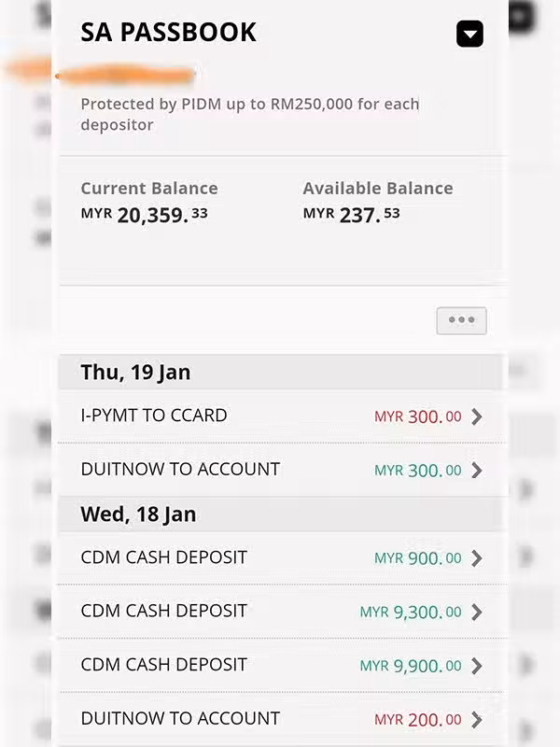This screenshot has height=747, width=560.
Task: Click chevron beside I-PYMT TO CCARD
Action: (x=477, y=416)
